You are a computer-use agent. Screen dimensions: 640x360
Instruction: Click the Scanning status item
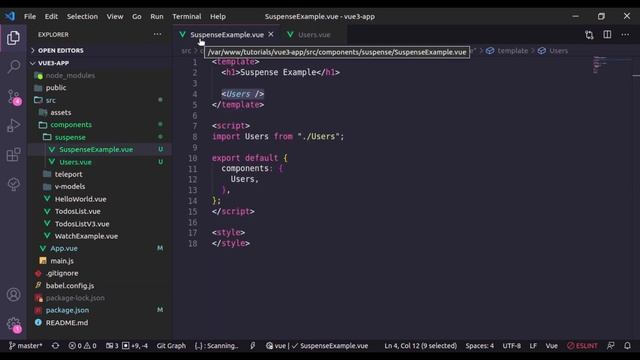(216, 346)
